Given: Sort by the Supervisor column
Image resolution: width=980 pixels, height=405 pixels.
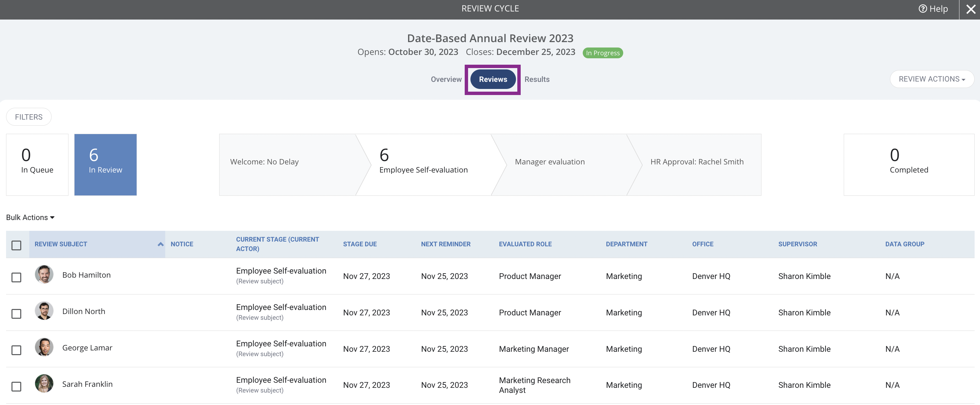Looking at the screenshot, I should [798, 244].
